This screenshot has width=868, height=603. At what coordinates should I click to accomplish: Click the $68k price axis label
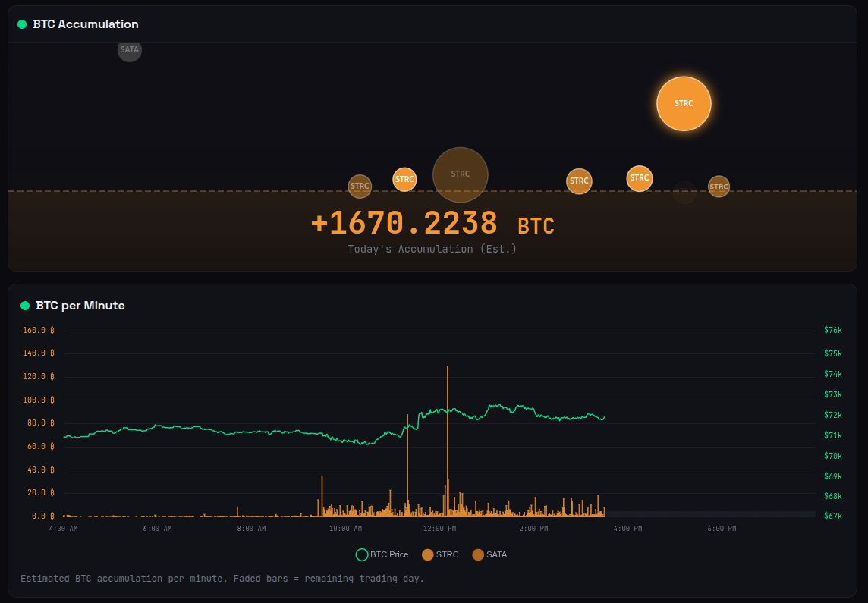[x=832, y=496]
